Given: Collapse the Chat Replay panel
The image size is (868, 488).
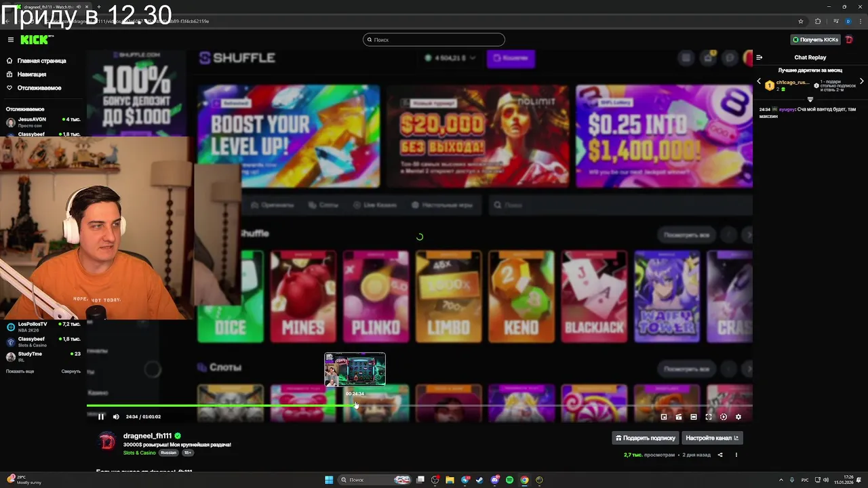Looking at the screenshot, I should [759, 58].
